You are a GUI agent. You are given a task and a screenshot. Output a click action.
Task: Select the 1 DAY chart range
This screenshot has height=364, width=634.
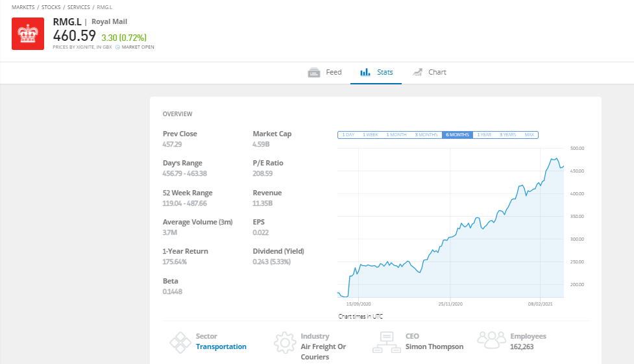click(x=348, y=135)
